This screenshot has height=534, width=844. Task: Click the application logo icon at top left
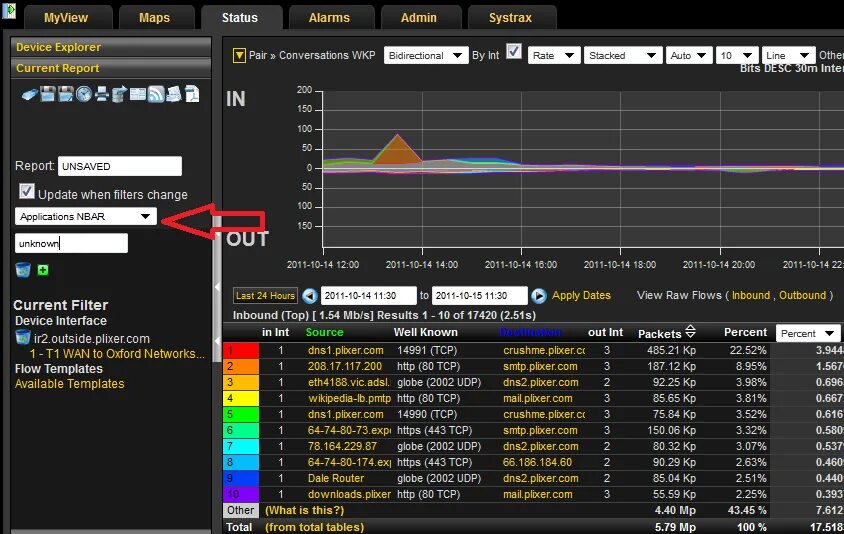tap(9, 10)
